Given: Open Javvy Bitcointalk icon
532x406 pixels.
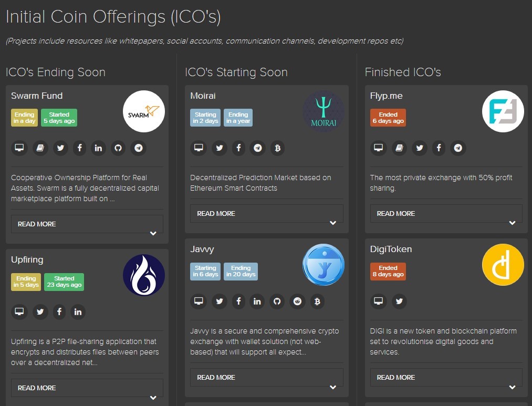Looking at the screenshot, I should click(317, 301).
